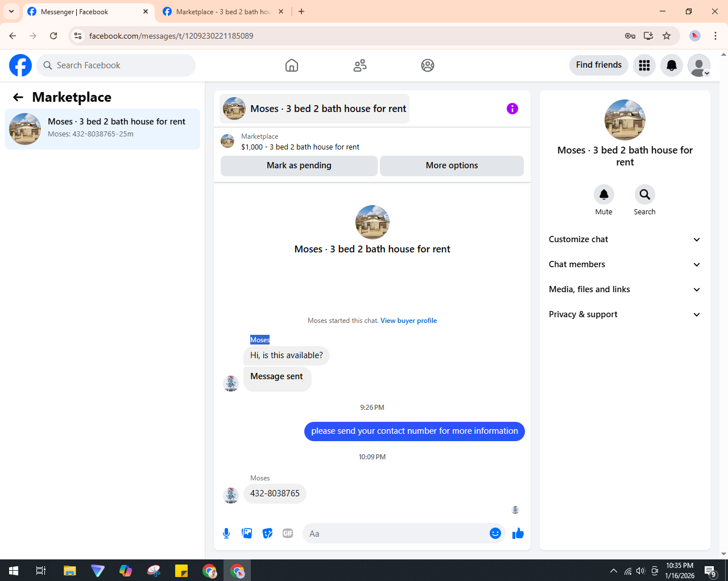Viewport: 728px width, 581px height.
Task: Open the Home feed icon
Action: click(x=292, y=65)
